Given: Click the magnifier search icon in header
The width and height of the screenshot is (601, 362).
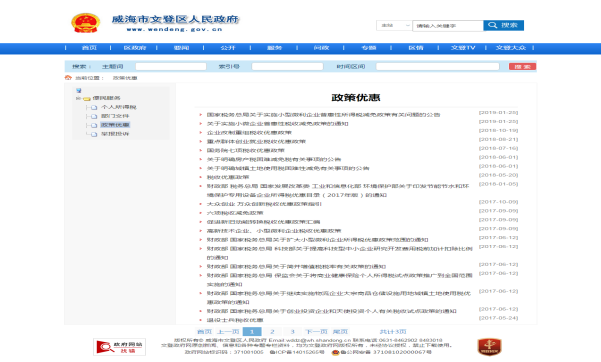Looking at the screenshot, I should (x=493, y=25).
